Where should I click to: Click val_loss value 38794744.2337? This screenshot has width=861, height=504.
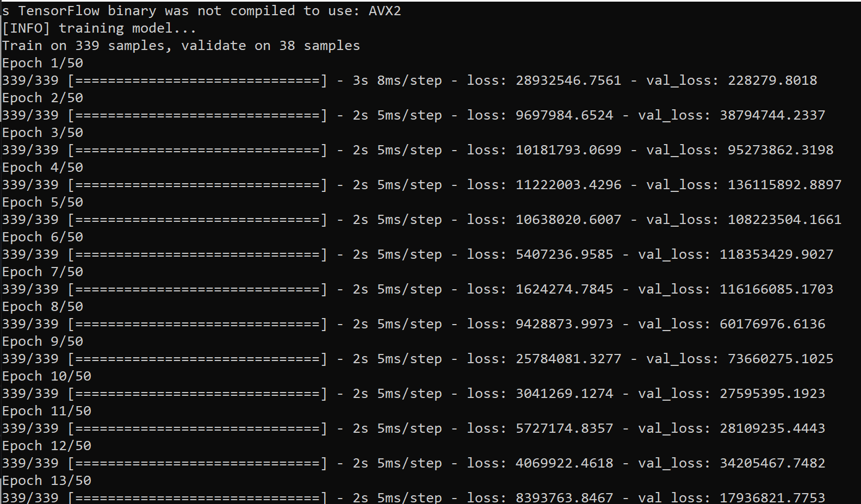pyautogui.click(x=772, y=115)
